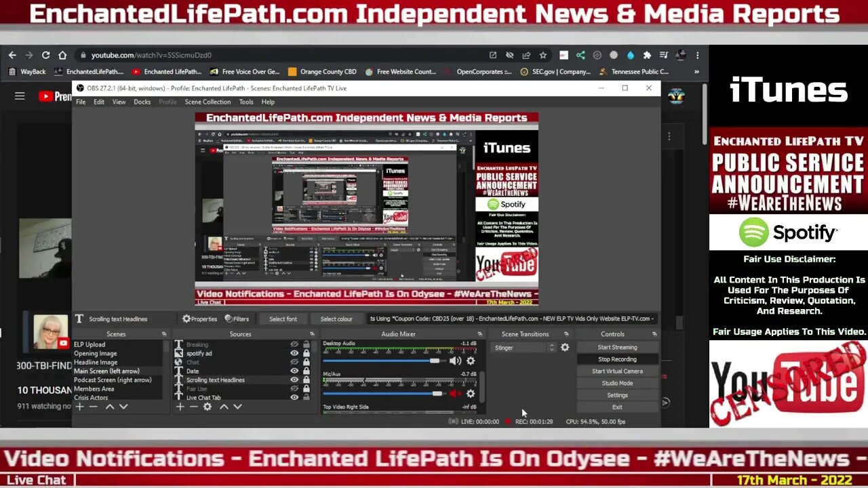868x488 pixels.
Task: Enable Studio Mode
Action: click(x=617, y=383)
